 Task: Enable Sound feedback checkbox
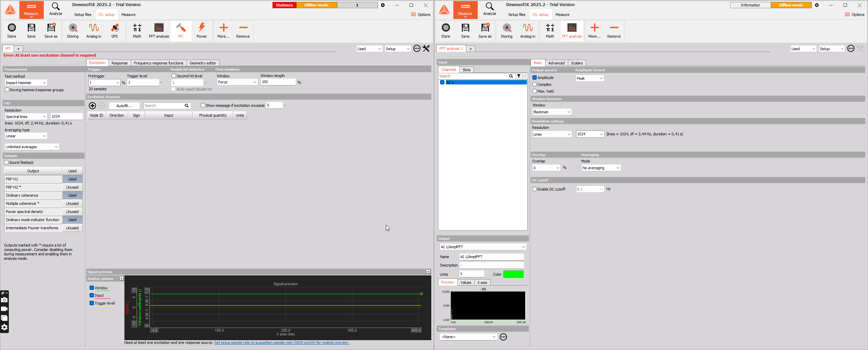(x=6, y=162)
